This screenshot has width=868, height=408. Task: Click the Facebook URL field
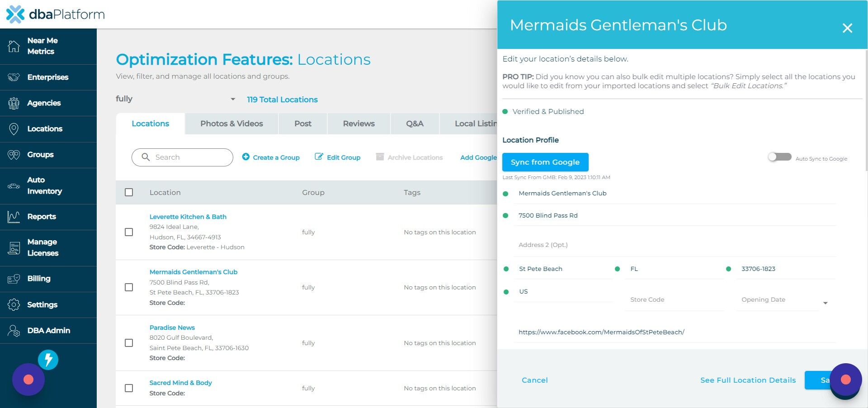[675, 332]
